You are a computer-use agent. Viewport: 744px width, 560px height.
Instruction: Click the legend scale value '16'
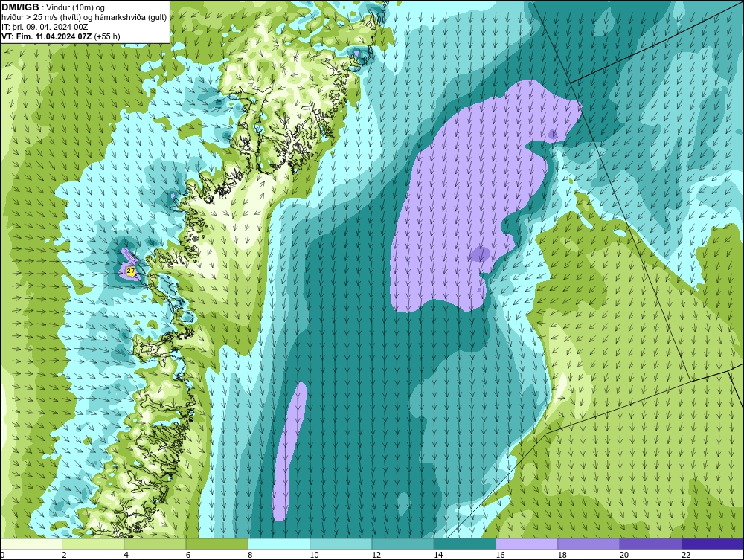[x=500, y=556]
